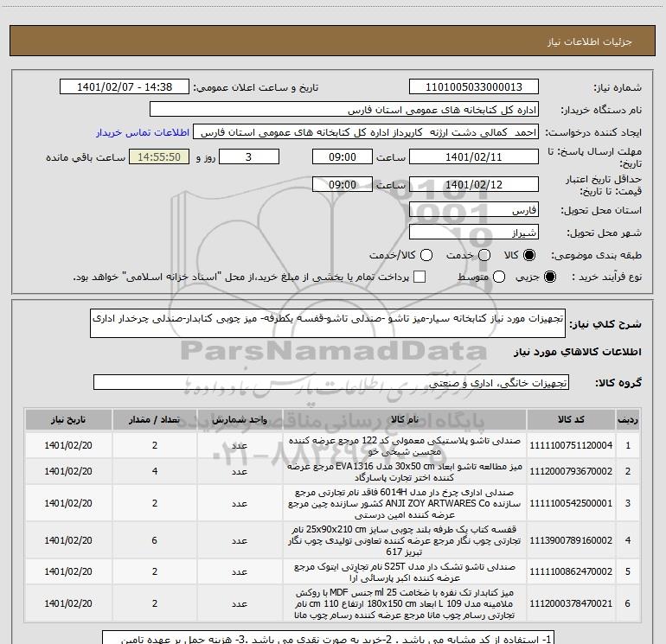Screen dimensions: 666x644
Task: Click the announcement date field 1401/02/07 - 14:38
Action: (125, 87)
